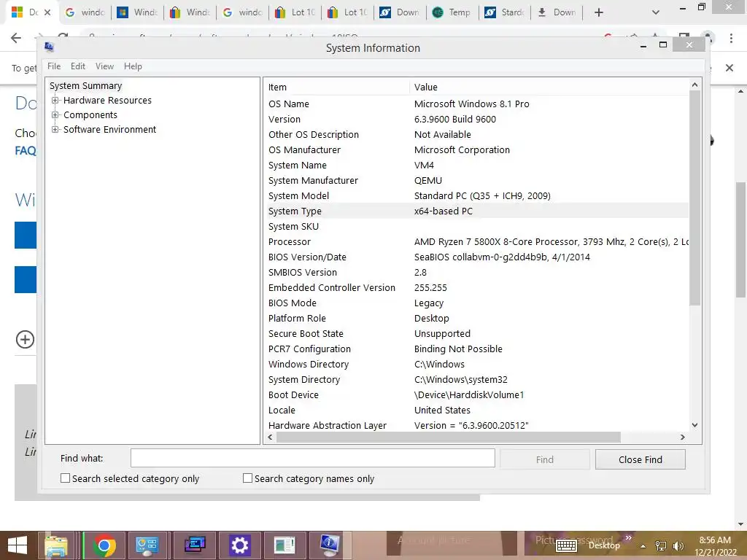Enable Search selected category only
The image size is (747, 560).
[65, 478]
